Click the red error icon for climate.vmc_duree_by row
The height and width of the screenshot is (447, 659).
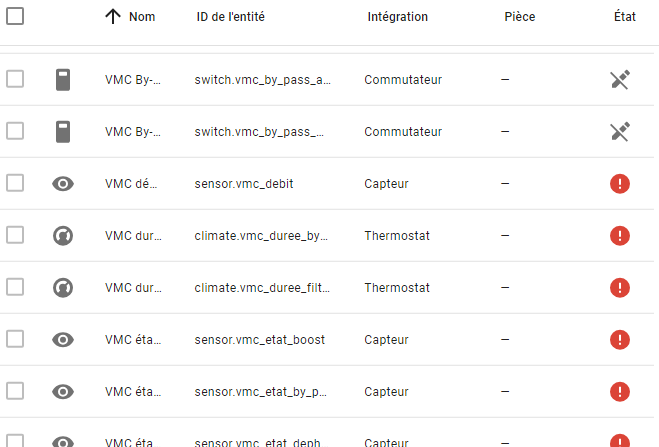point(620,236)
